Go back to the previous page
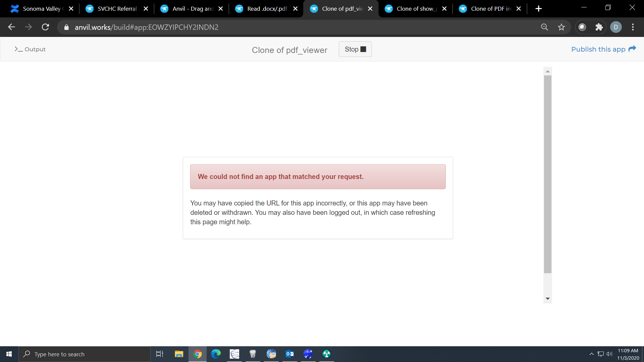644x362 pixels. coord(12,27)
